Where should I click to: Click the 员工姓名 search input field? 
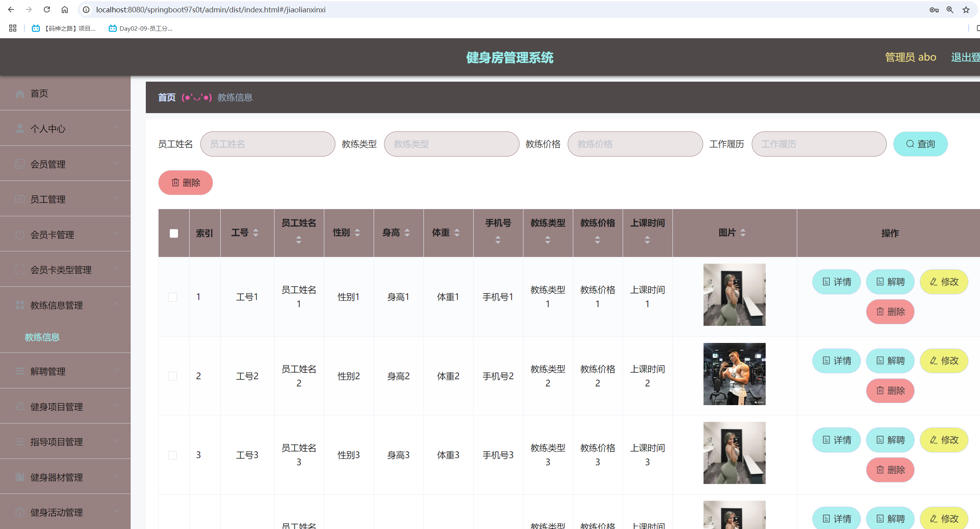pyautogui.click(x=268, y=144)
